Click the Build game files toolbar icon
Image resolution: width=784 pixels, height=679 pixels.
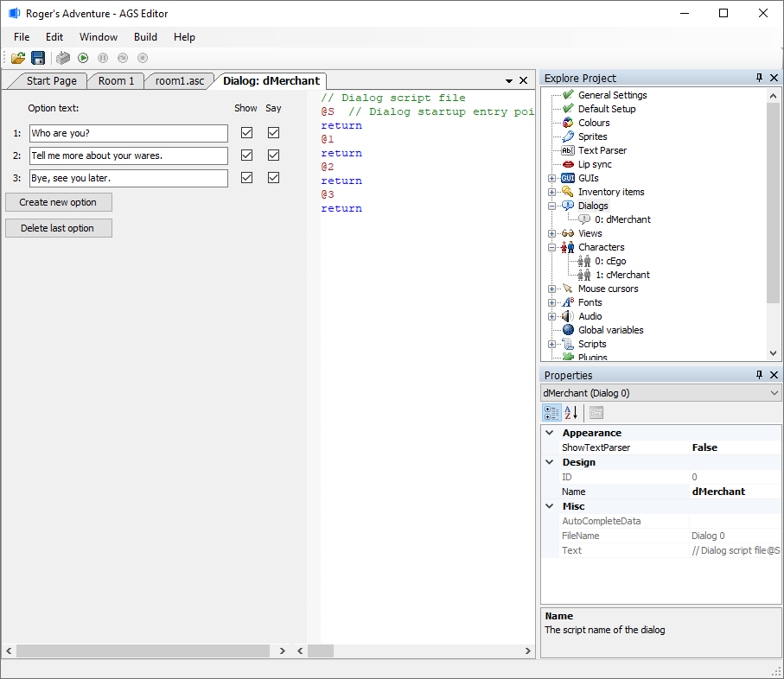pos(63,58)
